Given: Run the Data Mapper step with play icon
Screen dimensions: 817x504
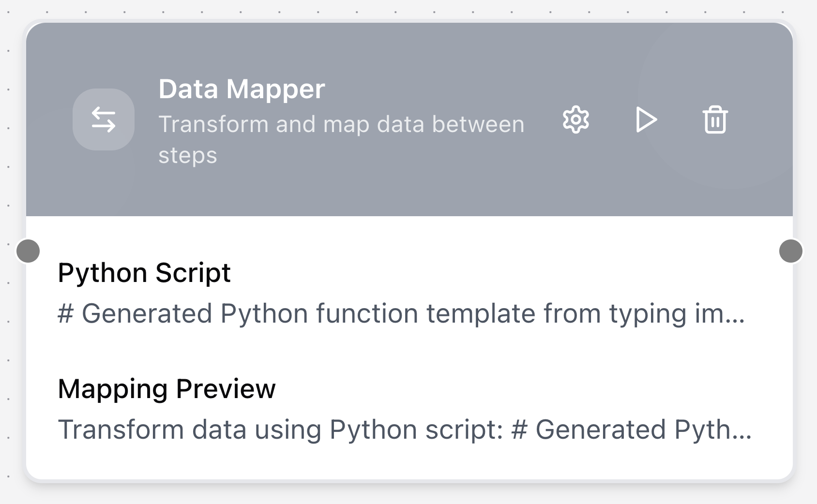Looking at the screenshot, I should tap(646, 119).
